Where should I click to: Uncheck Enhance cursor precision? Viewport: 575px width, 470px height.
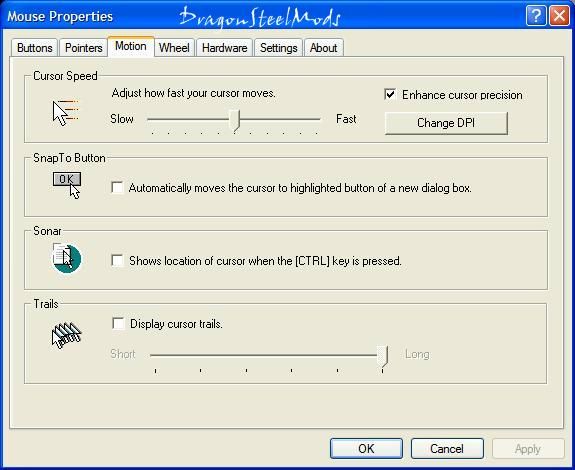pyautogui.click(x=390, y=95)
